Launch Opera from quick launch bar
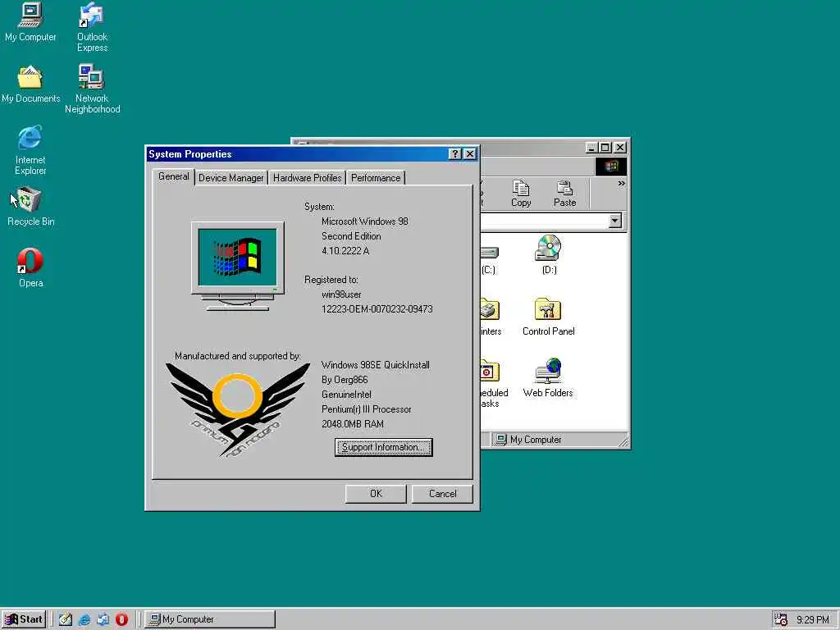 tap(121, 619)
